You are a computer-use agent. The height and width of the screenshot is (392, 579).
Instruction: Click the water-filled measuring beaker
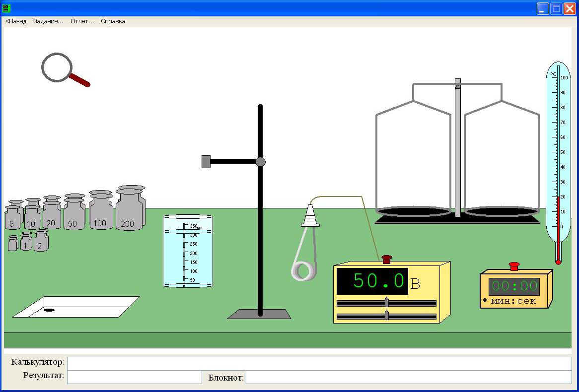[x=188, y=252]
